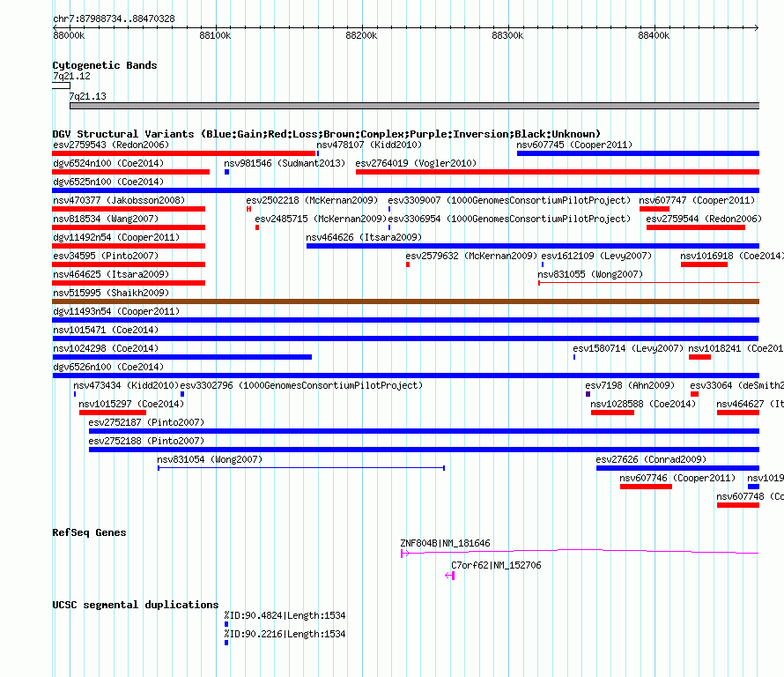Select the thin blue nsv831054 span line
Image resolution: width=784 pixels, height=677 pixels.
point(301,468)
